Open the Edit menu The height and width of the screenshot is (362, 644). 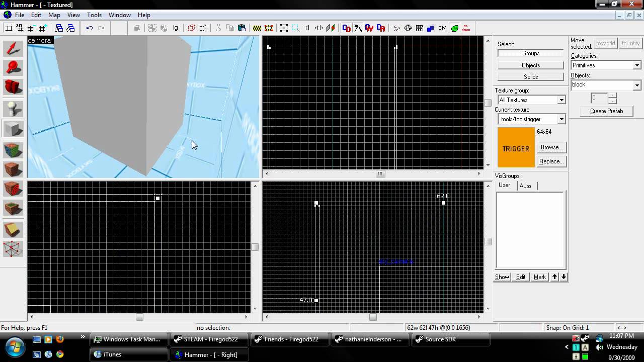pyautogui.click(x=36, y=15)
